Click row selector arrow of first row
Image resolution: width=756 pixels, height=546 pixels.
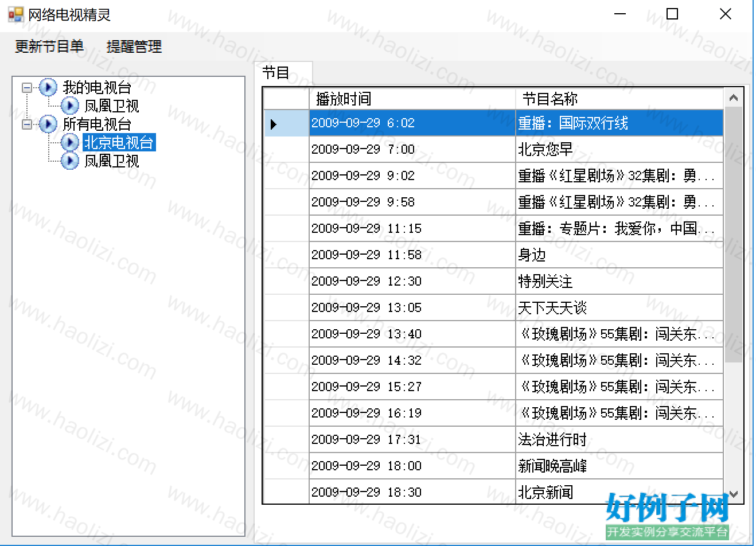pyautogui.click(x=274, y=124)
